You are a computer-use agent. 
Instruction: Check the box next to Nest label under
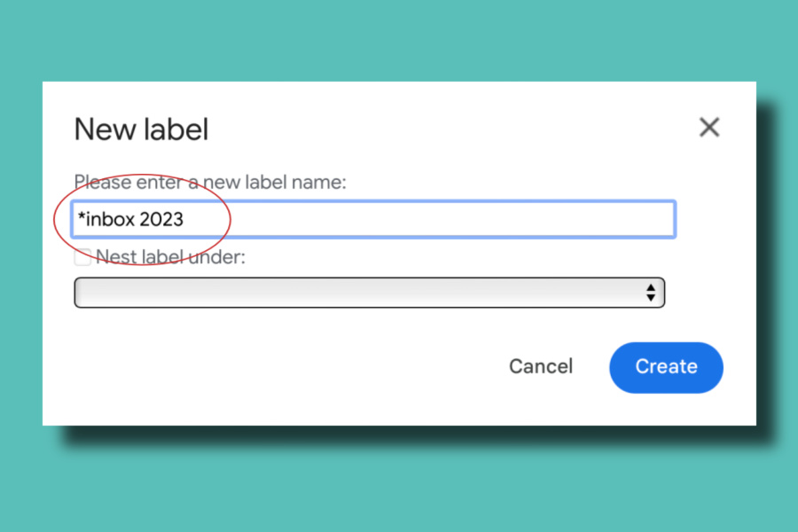(82, 257)
